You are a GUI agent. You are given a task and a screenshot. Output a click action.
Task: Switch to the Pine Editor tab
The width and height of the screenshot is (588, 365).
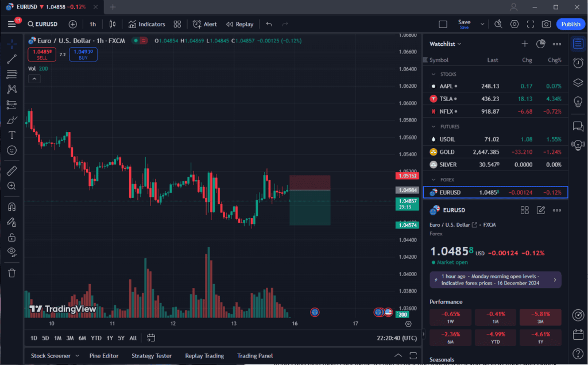pos(104,356)
